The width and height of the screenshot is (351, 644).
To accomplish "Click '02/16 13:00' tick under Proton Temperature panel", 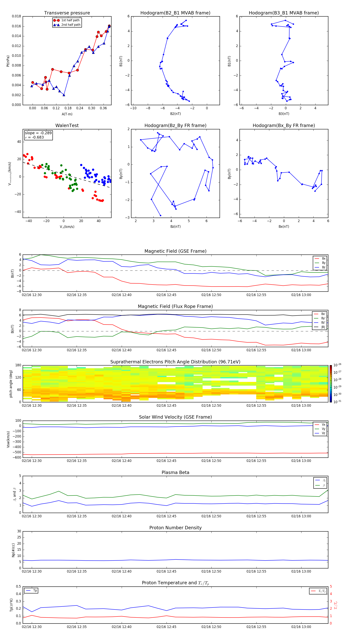I will [x=301, y=627].
